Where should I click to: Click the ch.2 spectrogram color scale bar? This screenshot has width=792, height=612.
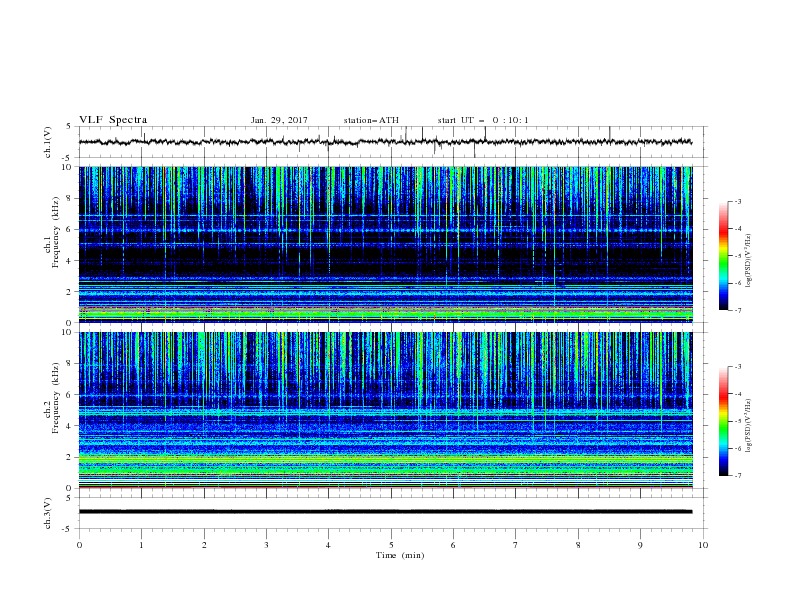[x=724, y=421]
